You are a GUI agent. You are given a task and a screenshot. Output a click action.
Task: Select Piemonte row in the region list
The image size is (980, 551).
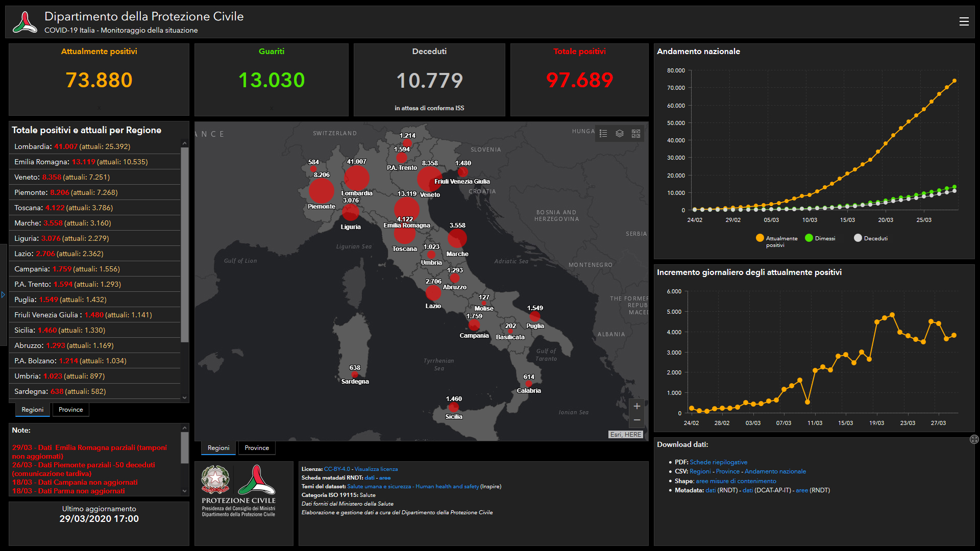[x=95, y=192]
